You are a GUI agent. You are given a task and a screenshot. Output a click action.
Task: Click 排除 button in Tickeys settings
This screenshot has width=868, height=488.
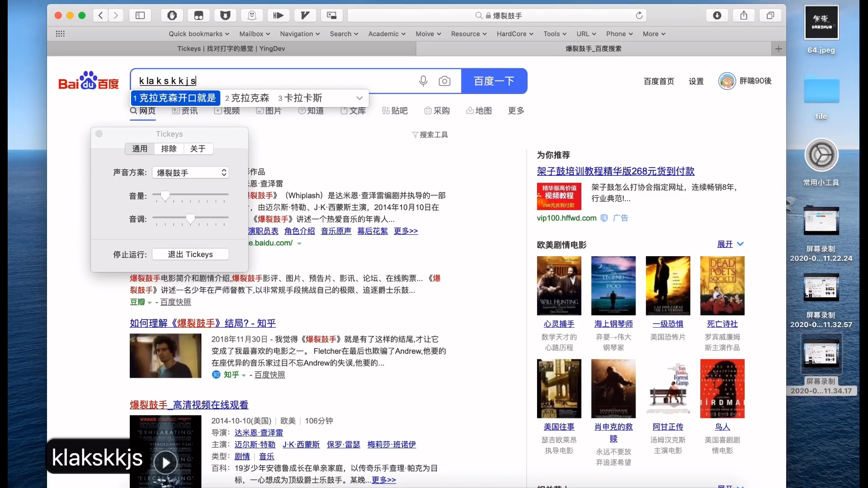click(169, 148)
